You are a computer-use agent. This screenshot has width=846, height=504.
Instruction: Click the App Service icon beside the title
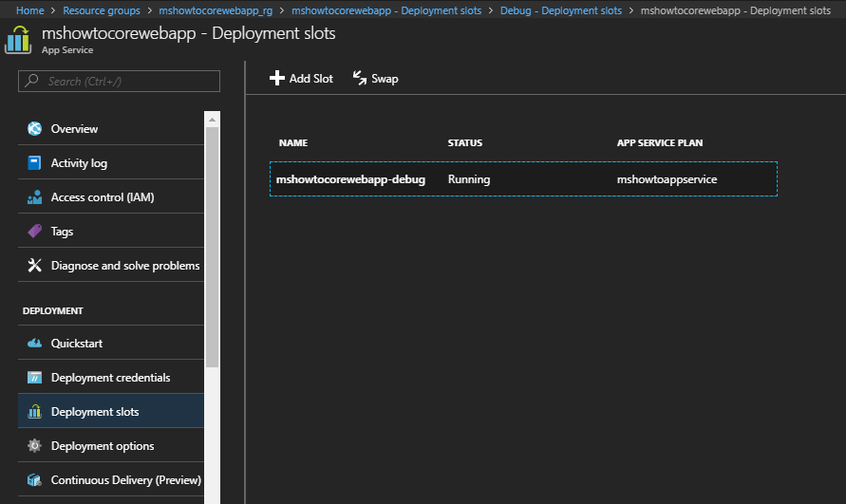coord(18,41)
